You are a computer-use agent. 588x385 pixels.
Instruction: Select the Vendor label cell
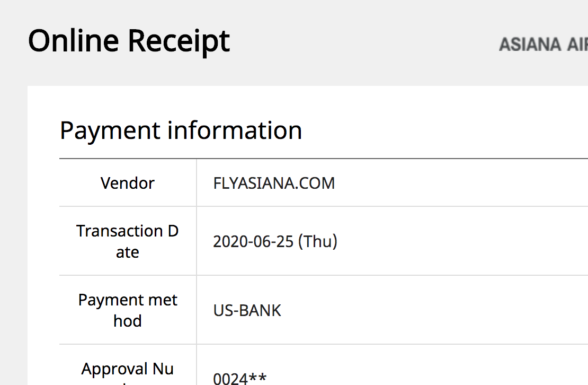(x=128, y=183)
